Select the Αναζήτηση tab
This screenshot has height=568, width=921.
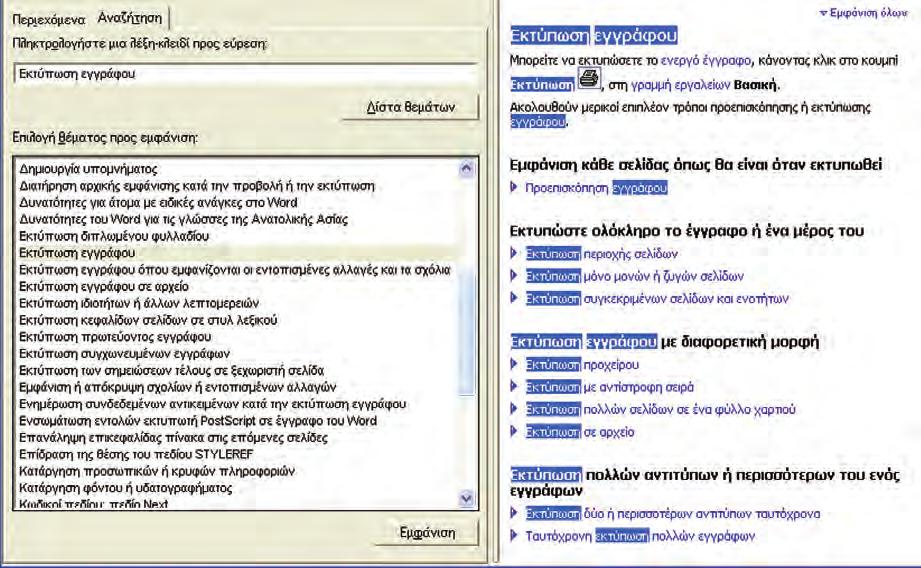coord(130,18)
